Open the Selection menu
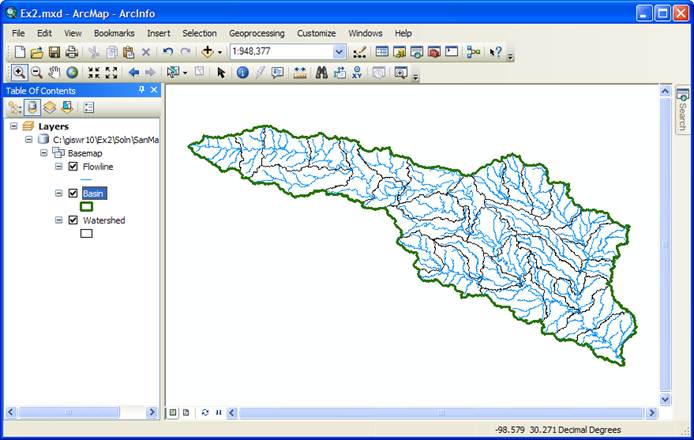The width and height of the screenshot is (694, 440). click(199, 33)
